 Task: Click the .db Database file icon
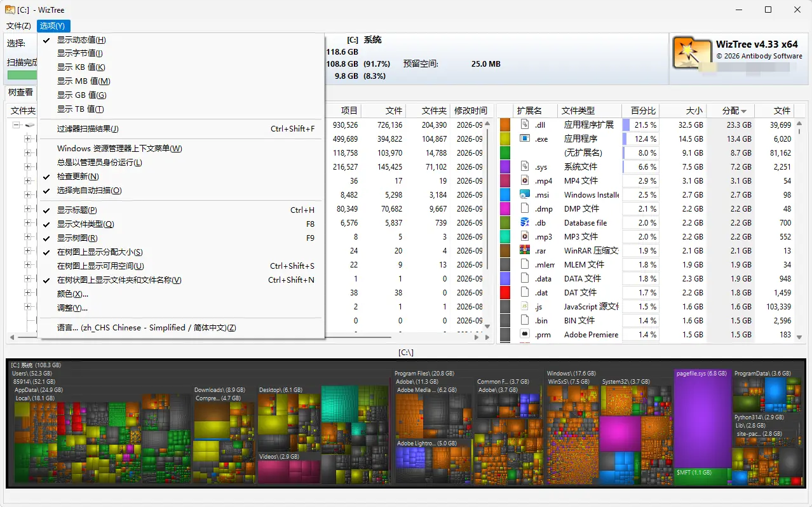pos(525,222)
